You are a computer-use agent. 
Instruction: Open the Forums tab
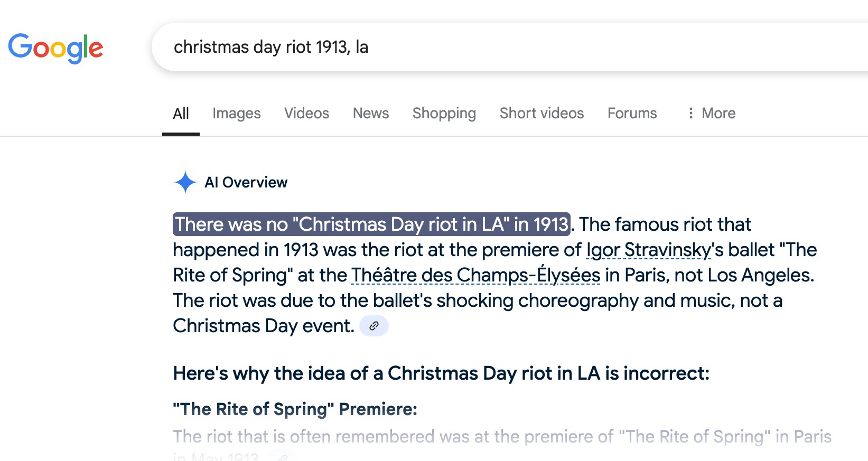[x=632, y=113]
